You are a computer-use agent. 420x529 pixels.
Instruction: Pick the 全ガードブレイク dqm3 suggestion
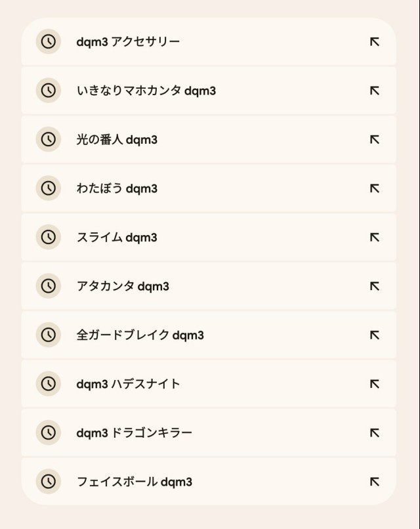click(x=209, y=335)
